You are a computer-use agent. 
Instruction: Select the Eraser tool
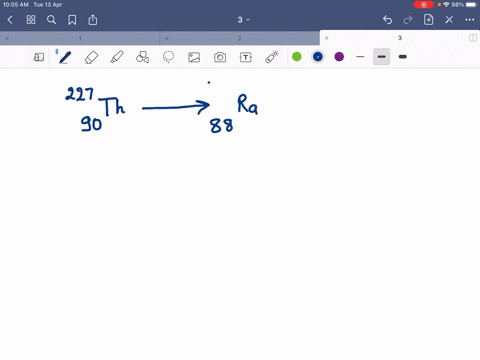pos(91,57)
